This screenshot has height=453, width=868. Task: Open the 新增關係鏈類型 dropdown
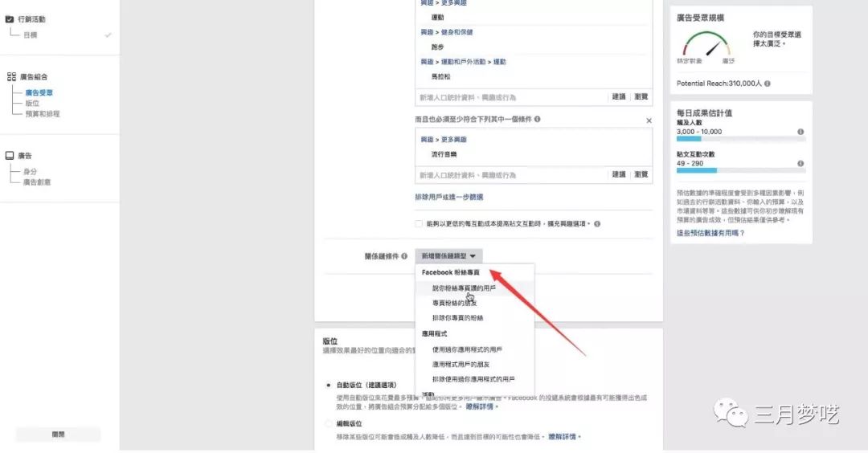click(x=448, y=256)
